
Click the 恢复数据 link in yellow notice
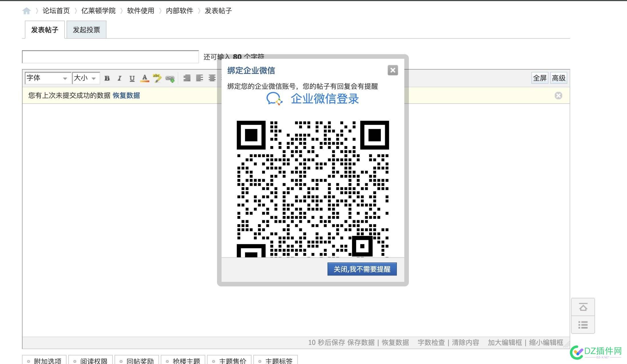(126, 96)
